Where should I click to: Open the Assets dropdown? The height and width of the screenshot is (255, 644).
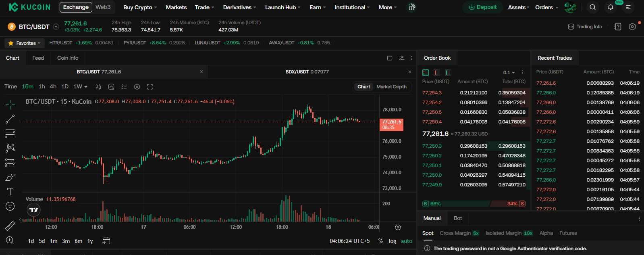(x=518, y=7)
